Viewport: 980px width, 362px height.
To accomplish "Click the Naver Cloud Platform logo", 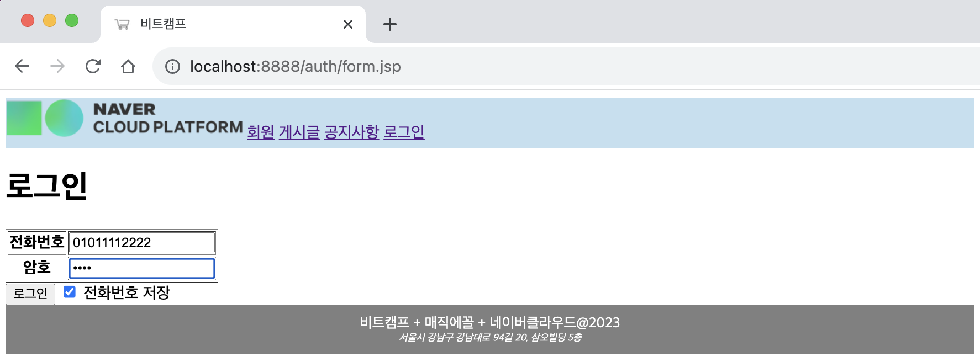I will (x=125, y=118).
